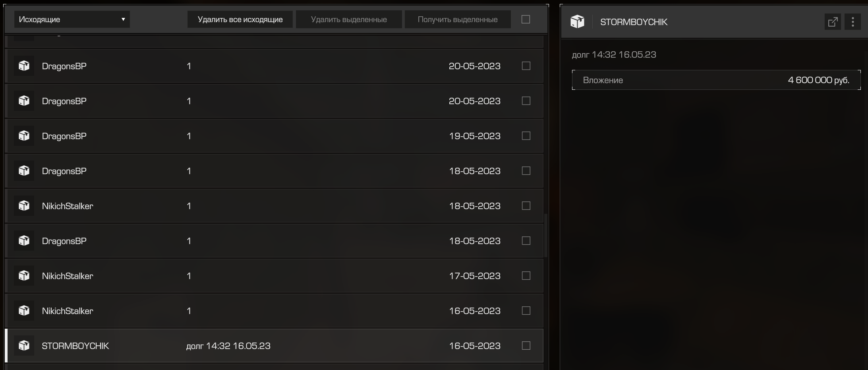
Task: Click Удалить выделенные button
Action: pyautogui.click(x=349, y=19)
